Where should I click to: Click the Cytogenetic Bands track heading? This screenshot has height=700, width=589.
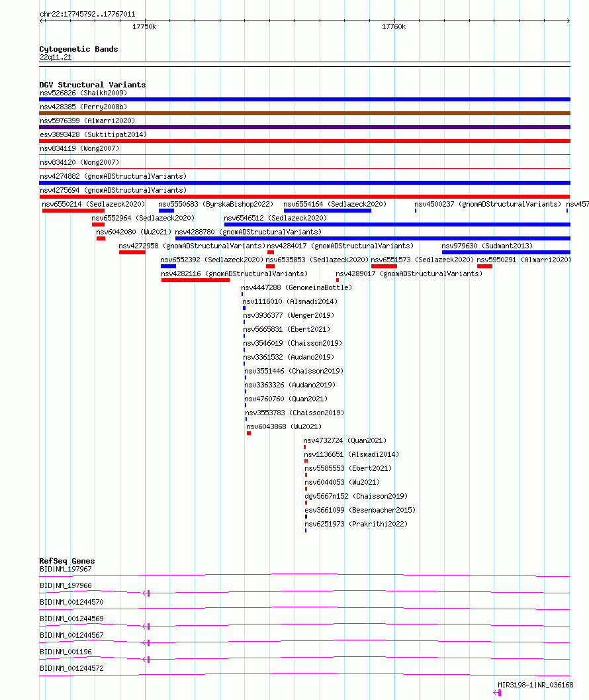(79, 49)
